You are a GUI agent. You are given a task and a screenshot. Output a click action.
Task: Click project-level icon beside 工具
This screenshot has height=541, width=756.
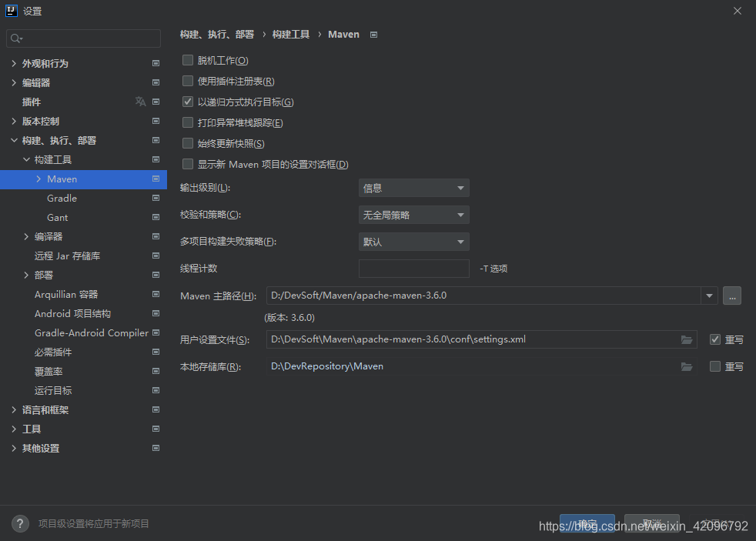pyautogui.click(x=156, y=429)
